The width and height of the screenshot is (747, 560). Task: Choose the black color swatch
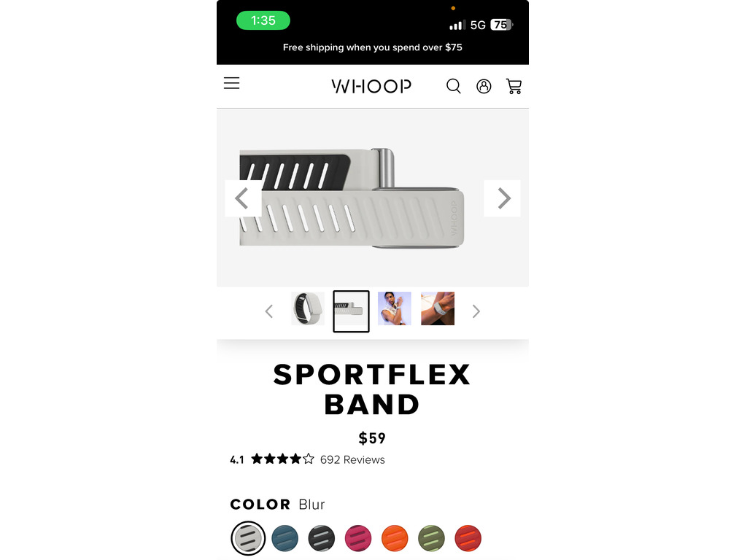(x=322, y=538)
